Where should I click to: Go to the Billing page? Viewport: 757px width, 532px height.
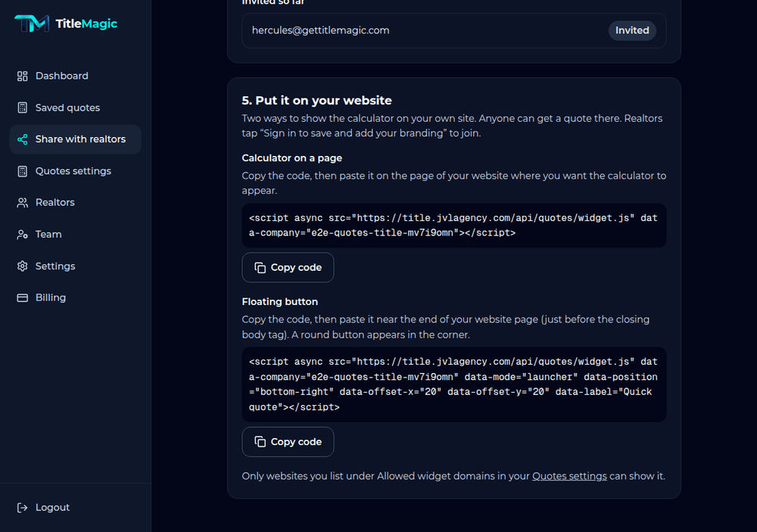pos(75,298)
